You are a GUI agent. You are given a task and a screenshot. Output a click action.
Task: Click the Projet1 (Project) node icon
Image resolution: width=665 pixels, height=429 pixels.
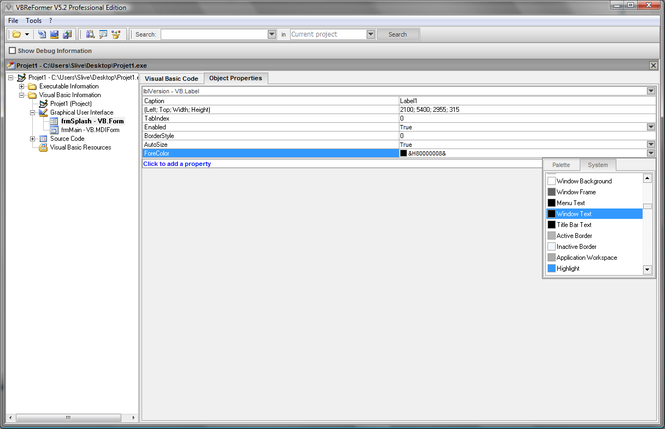tap(43, 103)
